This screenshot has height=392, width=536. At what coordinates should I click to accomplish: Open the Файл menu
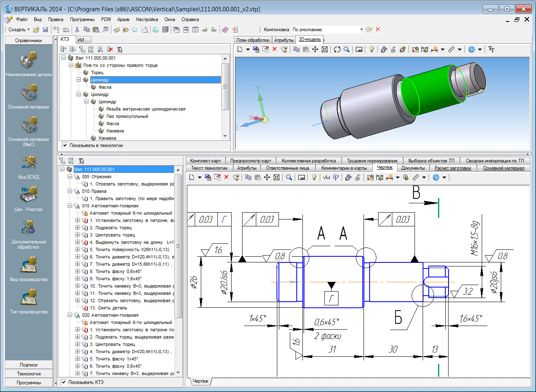coord(22,19)
